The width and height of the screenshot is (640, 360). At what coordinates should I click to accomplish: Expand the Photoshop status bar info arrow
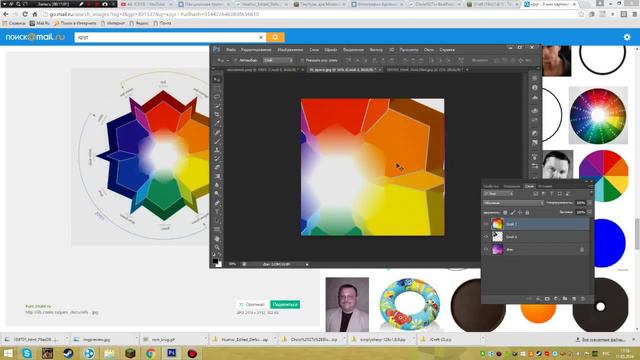[307, 264]
